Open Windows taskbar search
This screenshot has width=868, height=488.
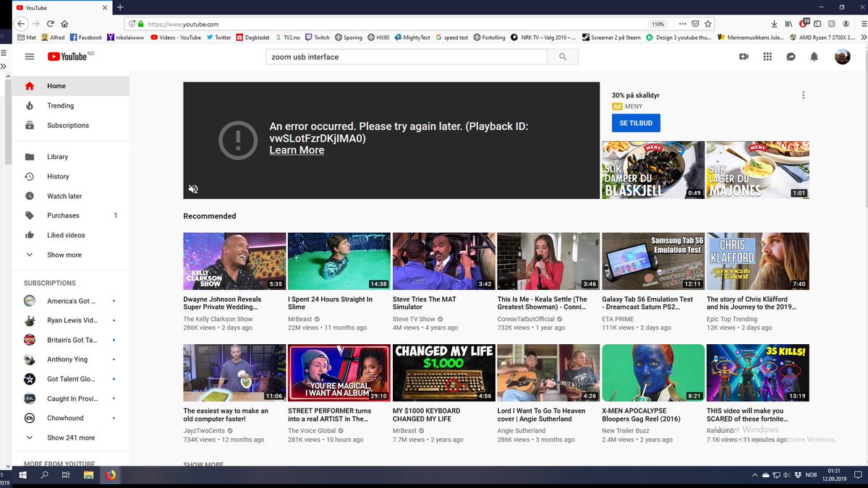(x=44, y=475)
